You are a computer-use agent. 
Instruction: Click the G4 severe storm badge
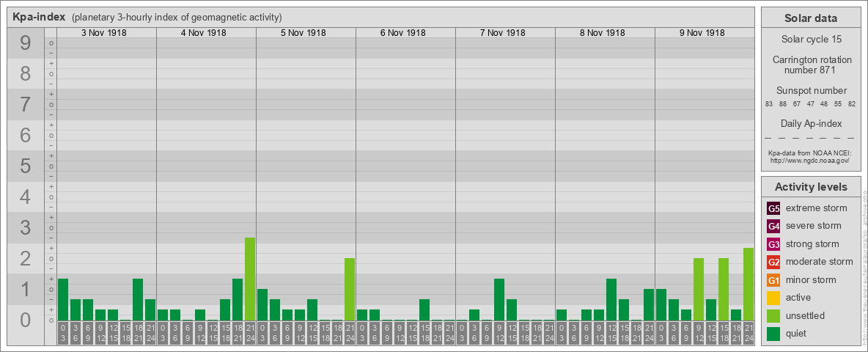pos(773,226)
